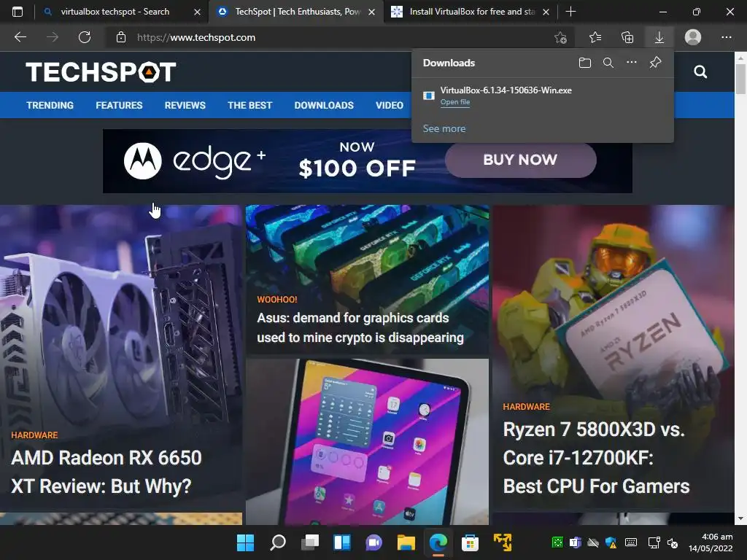Click the TechSpot logo
The height and width of the screenshot is (560, 747).
coord(101,72)
